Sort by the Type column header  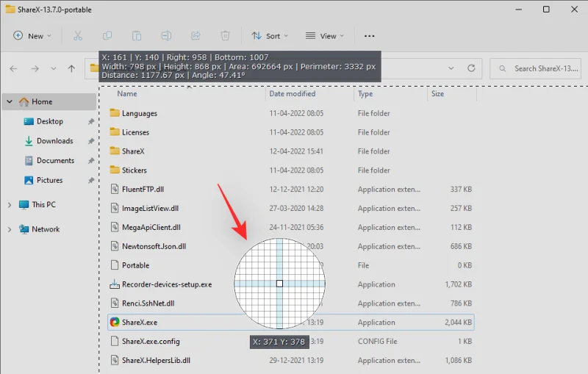pos(365,94)
